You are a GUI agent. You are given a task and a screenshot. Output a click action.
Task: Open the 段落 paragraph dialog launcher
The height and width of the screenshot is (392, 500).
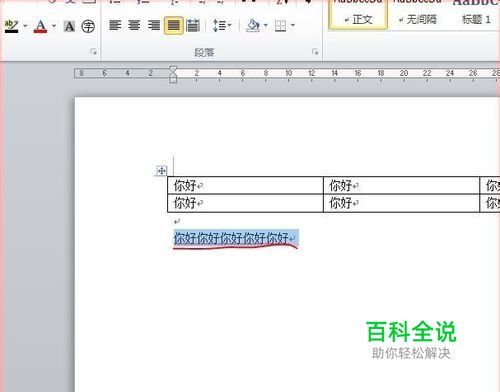[315, 52]
